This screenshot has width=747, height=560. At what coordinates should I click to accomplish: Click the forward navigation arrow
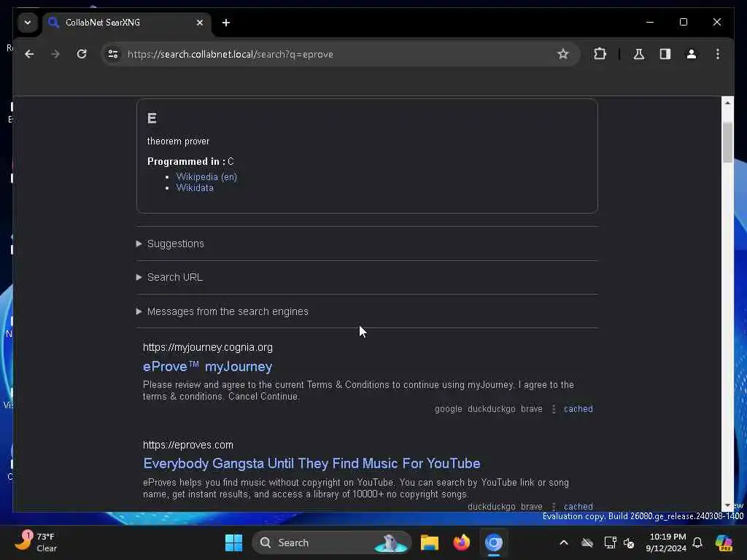[55, 54]
